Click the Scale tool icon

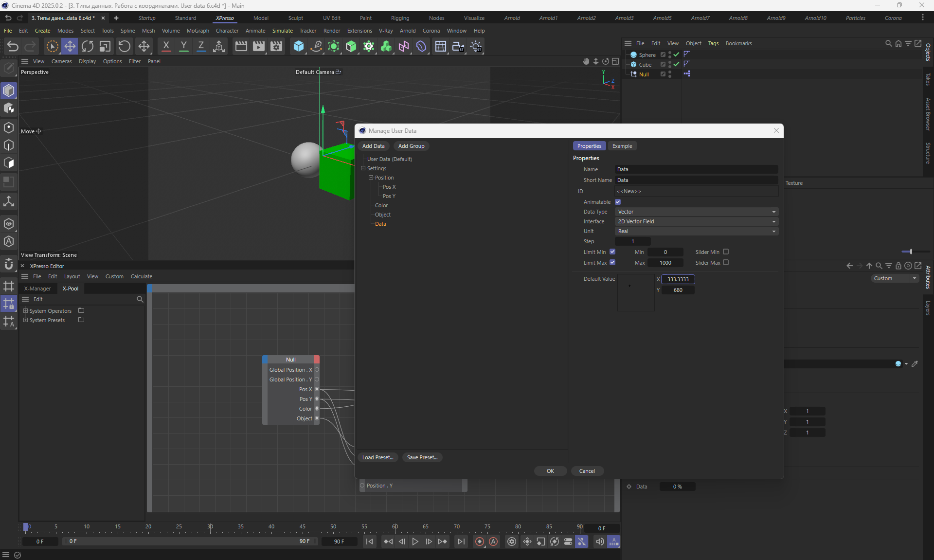(105, 46)
